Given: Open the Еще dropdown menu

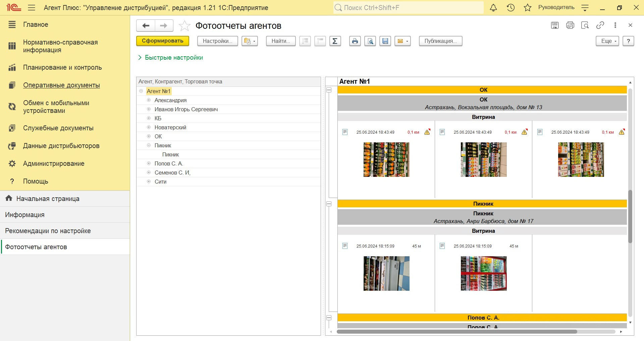Looking at the screenshot, I should [607, 41].
